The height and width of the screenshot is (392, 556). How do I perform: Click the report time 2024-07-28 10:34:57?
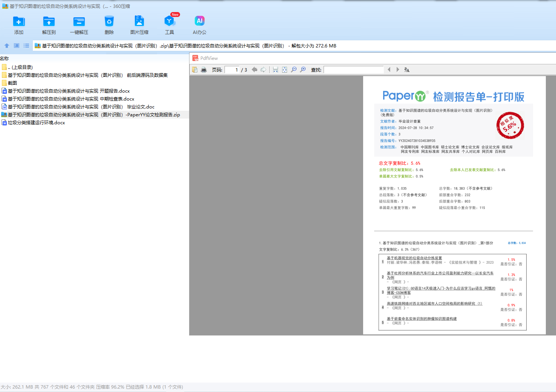416,128
